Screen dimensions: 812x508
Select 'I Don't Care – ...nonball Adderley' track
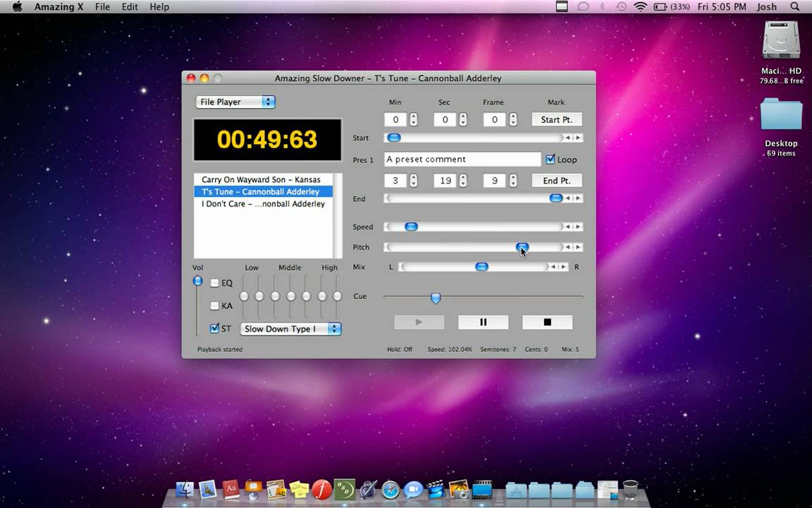[x=263, y=204]
